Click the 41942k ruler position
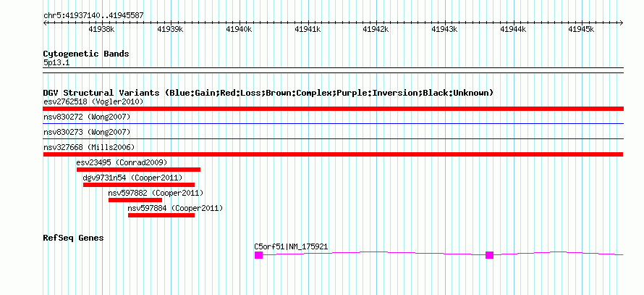The height and width of the screenshot is (295, 644). [376, 30]
